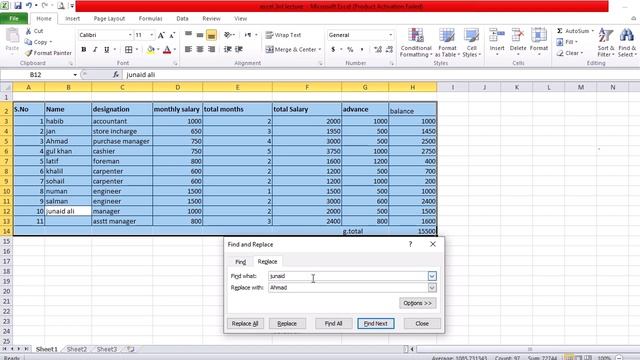Click Find All button
Image resolution: width=640 pixels, height=360 pixels.
pyautogui.click(x=333, y=324)
